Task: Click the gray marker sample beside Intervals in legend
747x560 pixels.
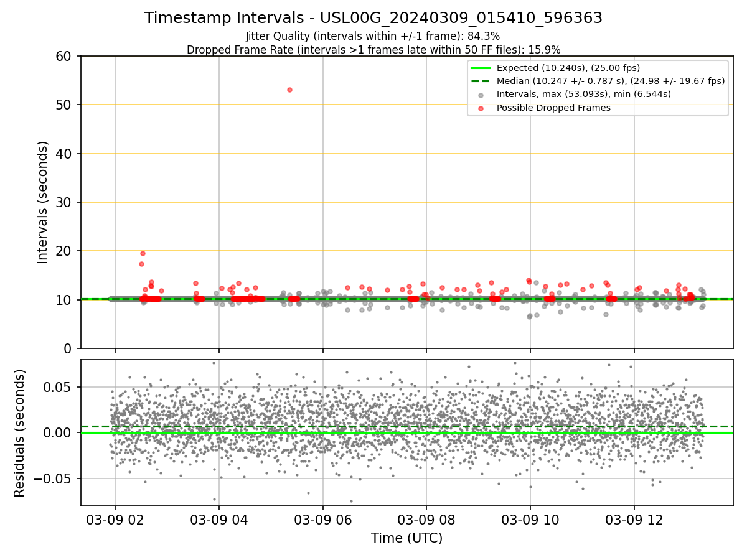Action: tap(480, 95)
